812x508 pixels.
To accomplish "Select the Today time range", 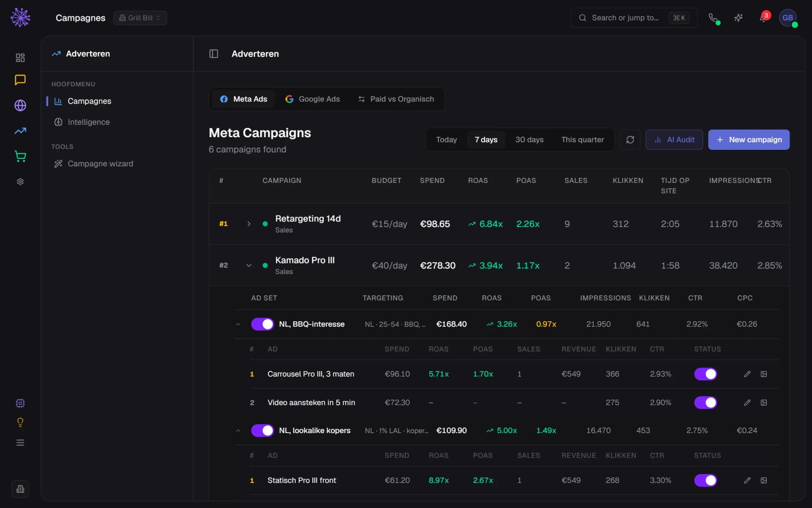I will pos(446,140).
